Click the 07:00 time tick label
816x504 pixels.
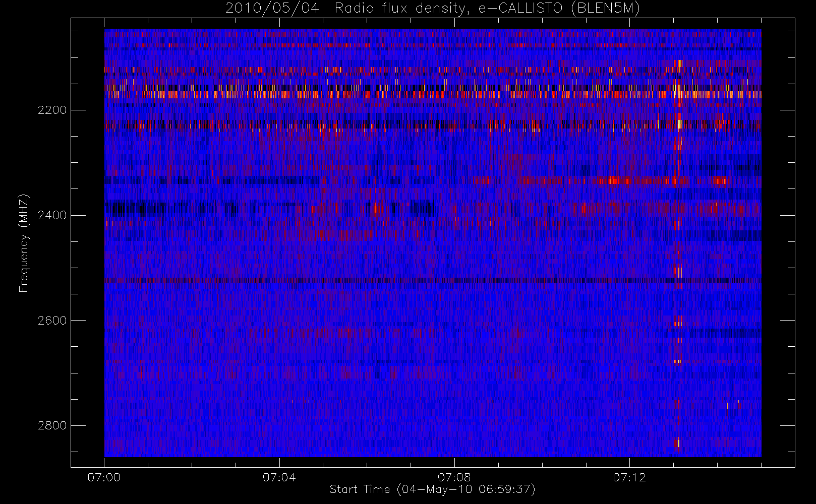(104, 477)
